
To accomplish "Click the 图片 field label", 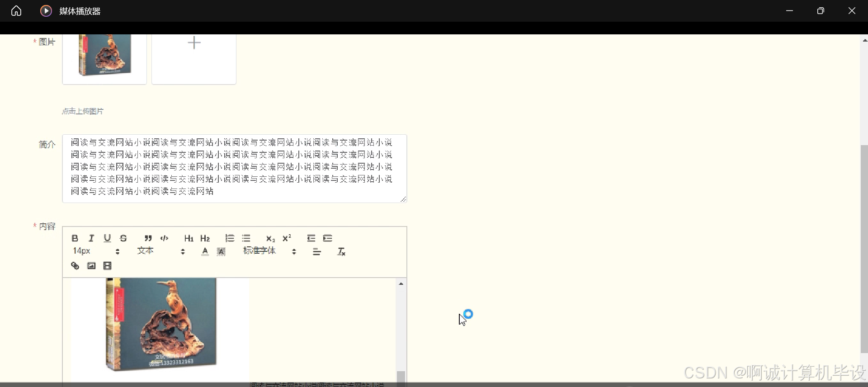I will click(47, 42).
